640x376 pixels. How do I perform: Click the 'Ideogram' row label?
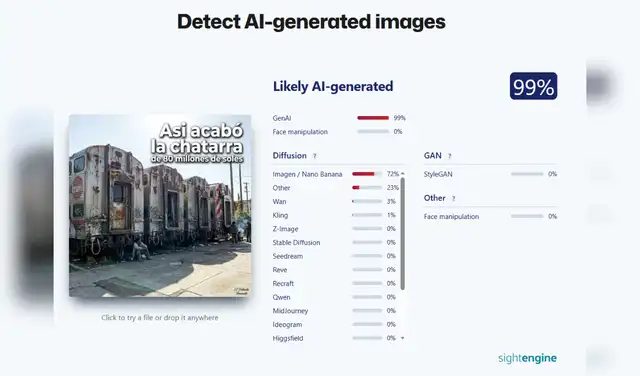click(x=287, y=325)
